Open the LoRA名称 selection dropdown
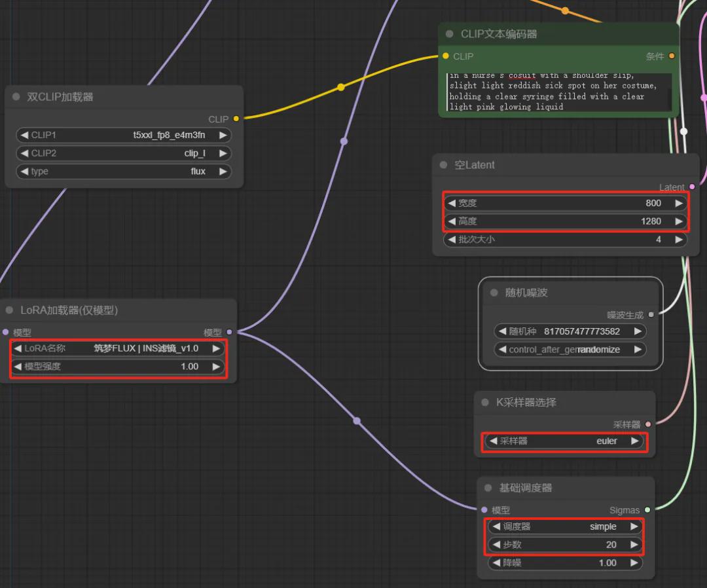The image size is (707, 588). tap(118, 348)
